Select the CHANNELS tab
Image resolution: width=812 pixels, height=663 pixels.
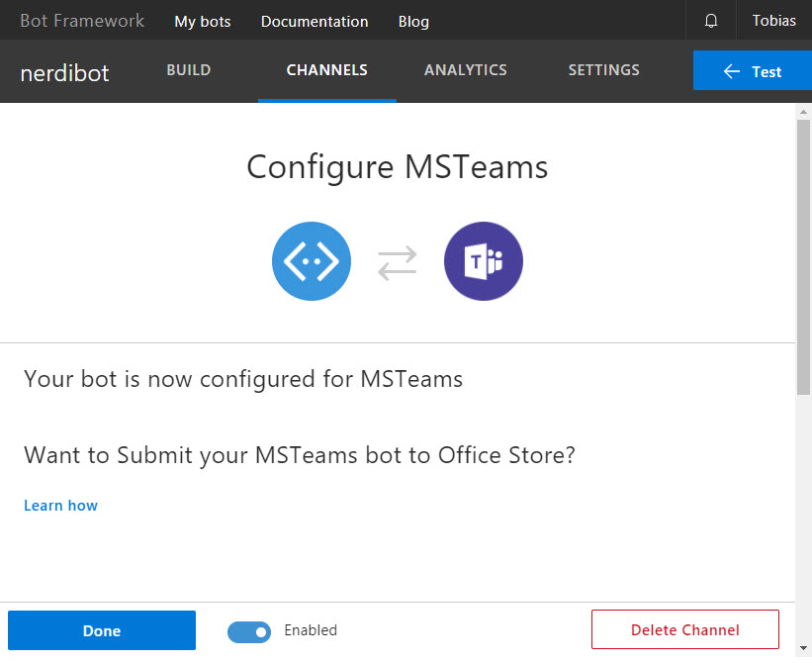tap(326, 70)
